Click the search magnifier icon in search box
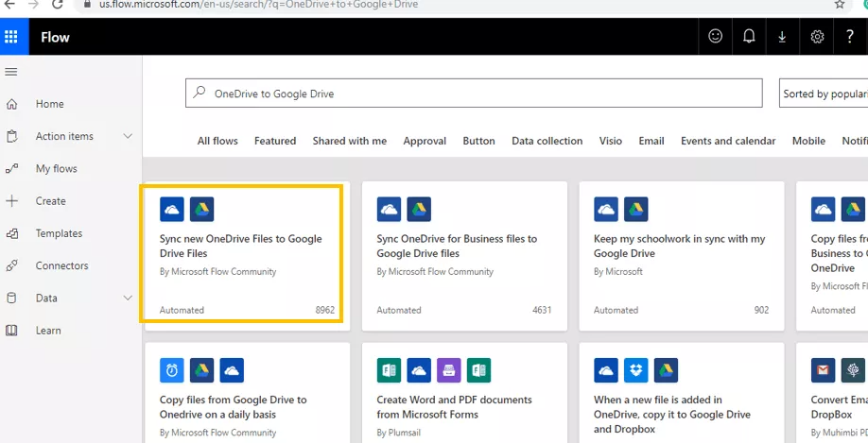 (x=200, y=93)
